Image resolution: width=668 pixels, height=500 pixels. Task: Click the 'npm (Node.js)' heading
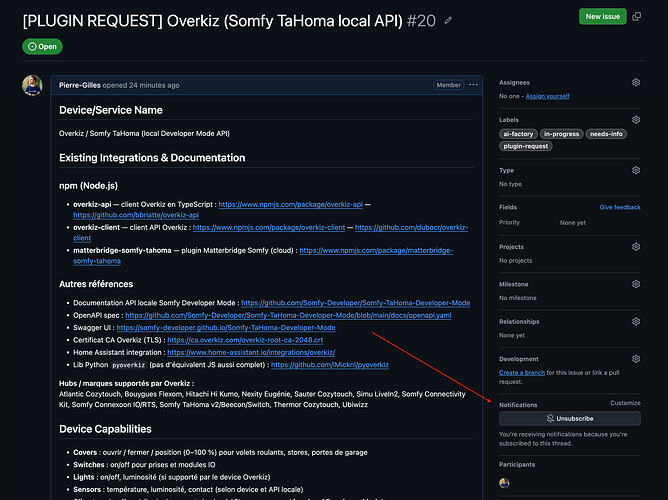point(88,186)
